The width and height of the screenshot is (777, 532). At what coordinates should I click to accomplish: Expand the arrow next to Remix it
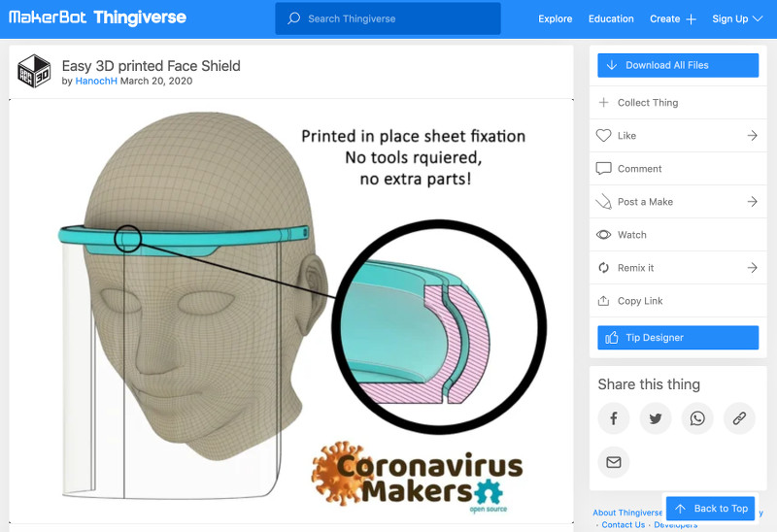click(x=752, y=268)
